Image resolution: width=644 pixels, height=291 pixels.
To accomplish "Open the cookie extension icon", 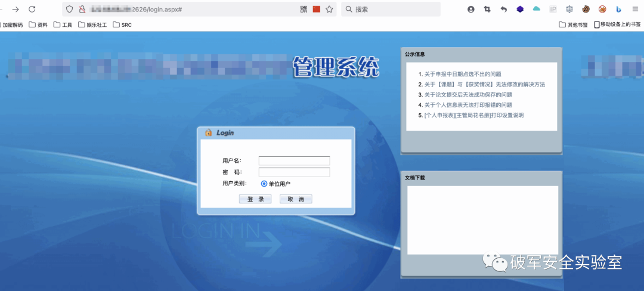I will 586,10.
